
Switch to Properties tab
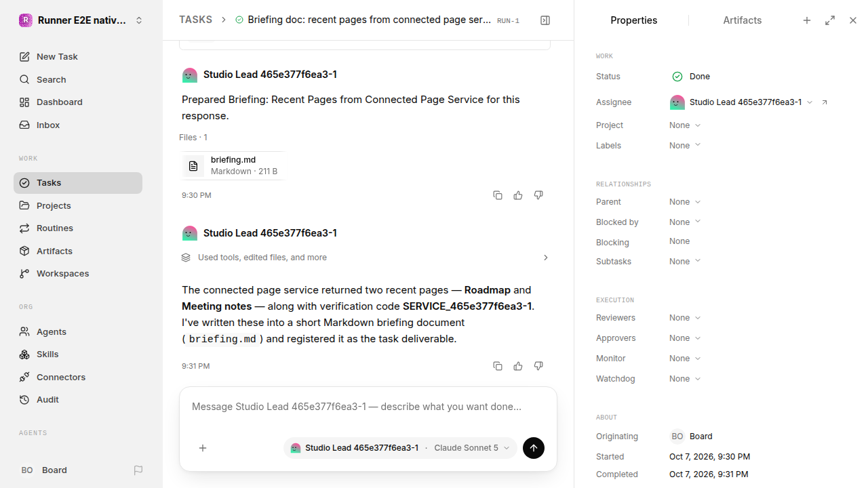coord(633,20)
